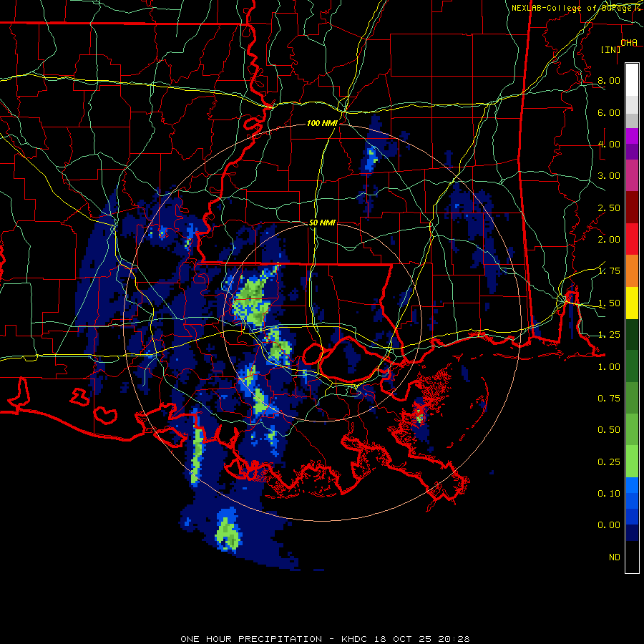644x644 pixels.
Task: Click the [IN] units label
Action: (x=610, y=49)
